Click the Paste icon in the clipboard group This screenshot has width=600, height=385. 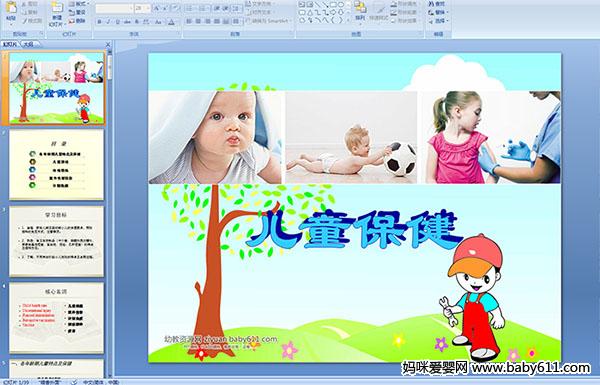[x=11, y=11]
